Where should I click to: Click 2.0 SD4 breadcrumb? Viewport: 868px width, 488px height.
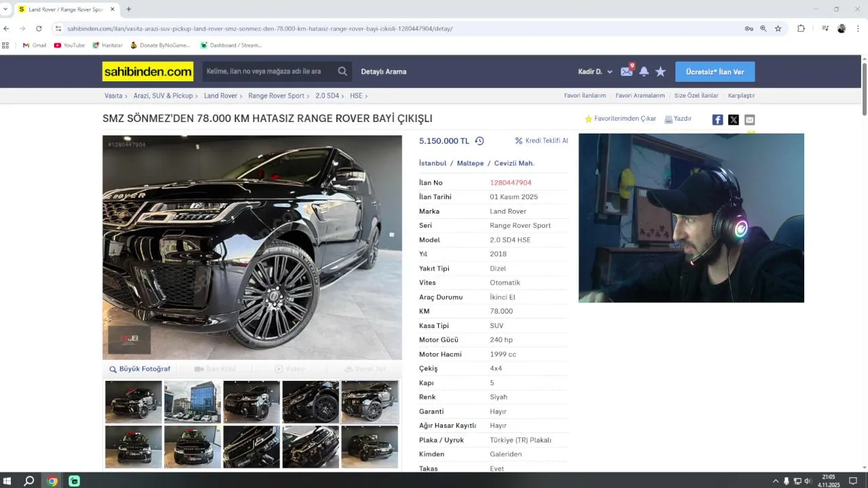327,96
